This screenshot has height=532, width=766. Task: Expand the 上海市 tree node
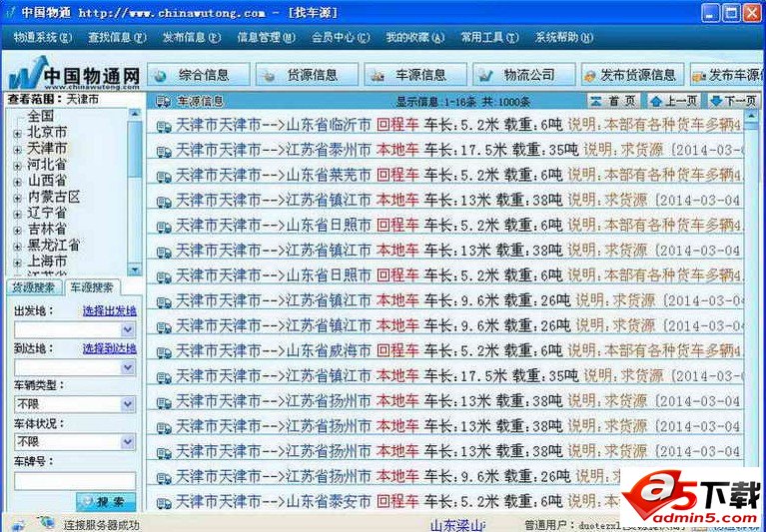coord(18,263)
